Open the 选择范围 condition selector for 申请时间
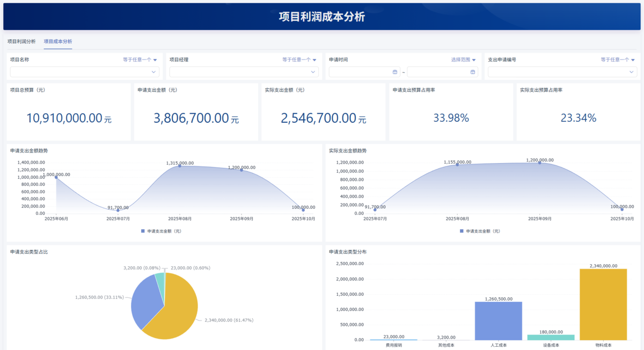644x350 pixels. pyautogui.click(x=463, y=60)
